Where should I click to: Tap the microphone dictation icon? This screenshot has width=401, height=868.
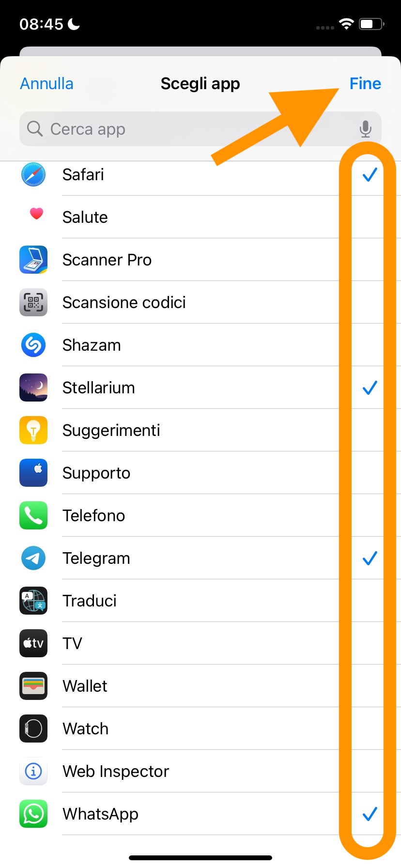pos(366,129)
